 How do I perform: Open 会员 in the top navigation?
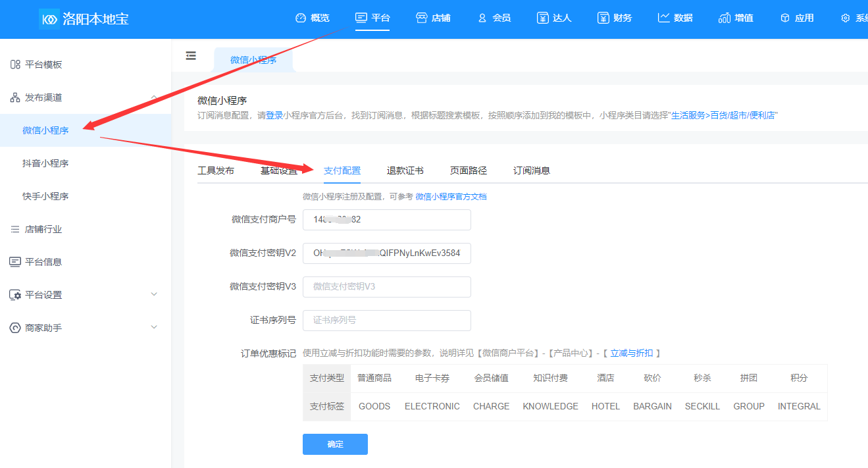pos(501,18)
